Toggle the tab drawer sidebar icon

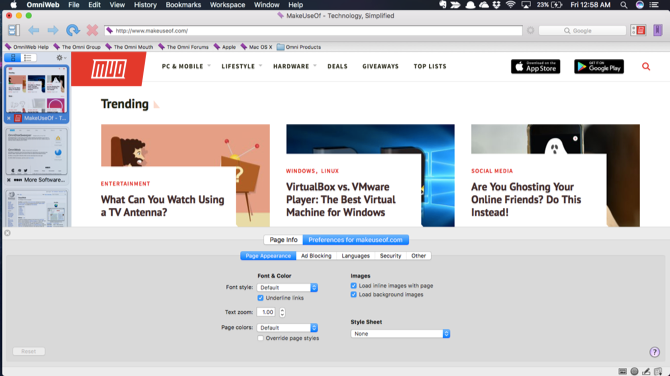14,30
